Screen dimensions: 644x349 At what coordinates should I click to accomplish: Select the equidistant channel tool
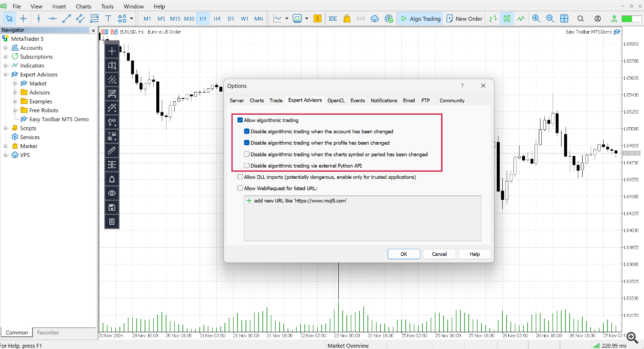pyautogui.click(x=80, y=18)
